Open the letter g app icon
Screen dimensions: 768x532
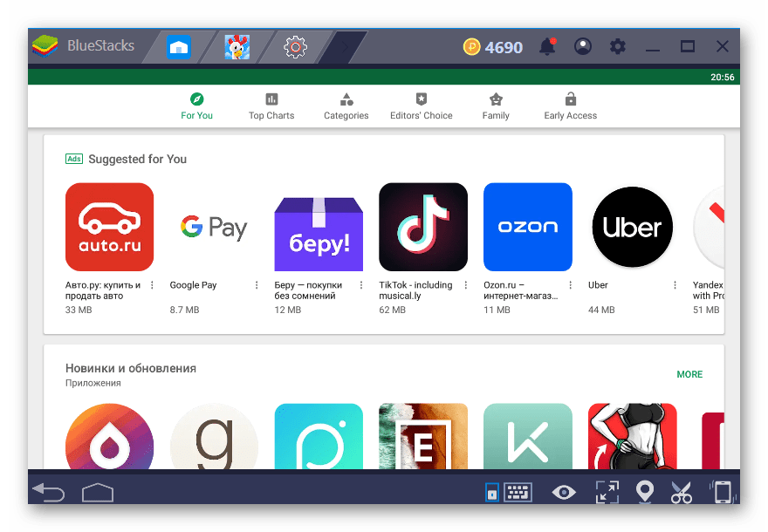(214, 437)
